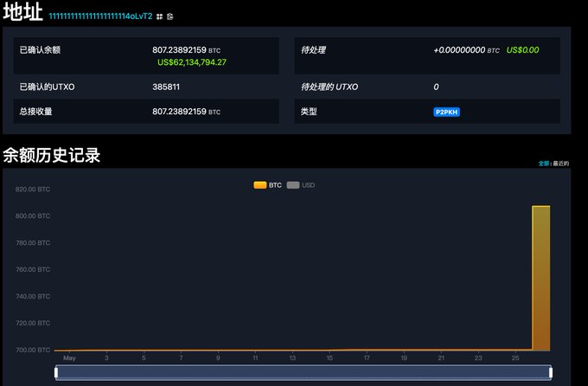Click total received 807.23892159 BTC
This screenshot has width=588, height=386.
click(x=187, y=112)
